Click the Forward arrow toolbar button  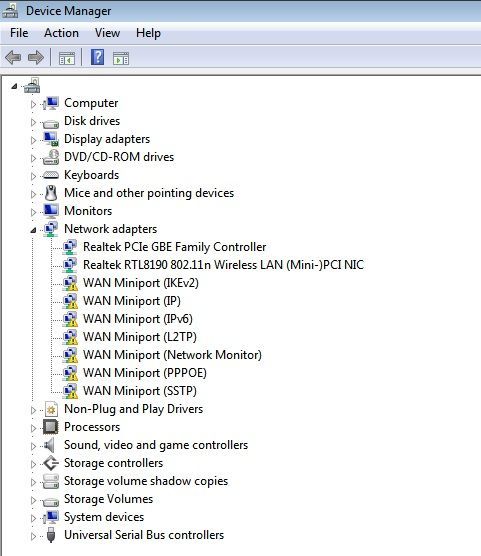[x=35, y=57]
